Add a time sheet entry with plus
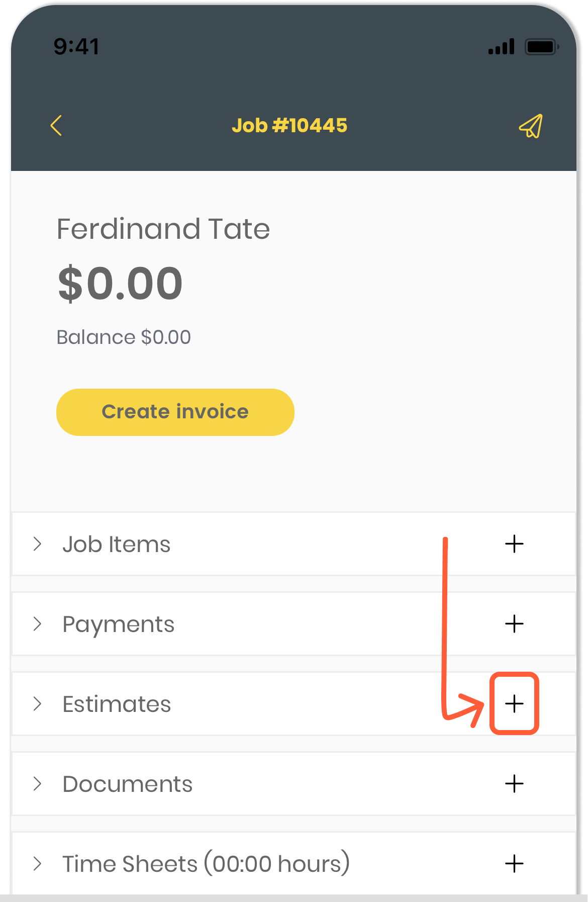Screen dimensions: 588x902 [514, 864]
